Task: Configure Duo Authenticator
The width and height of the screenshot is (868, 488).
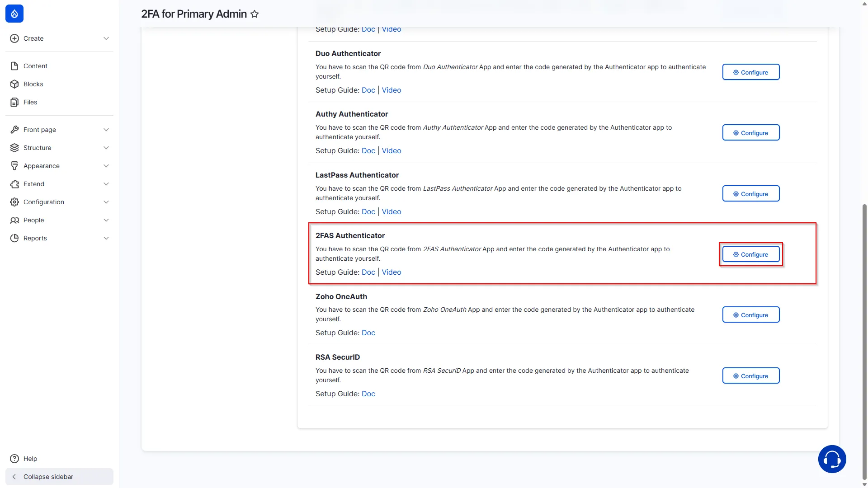Action: [x=750, y=72]
